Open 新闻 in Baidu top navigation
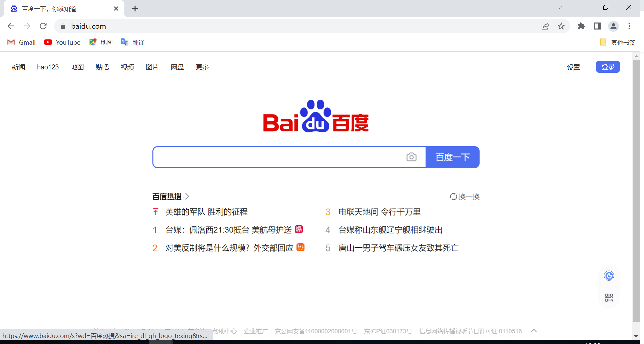 coord(19,67)
